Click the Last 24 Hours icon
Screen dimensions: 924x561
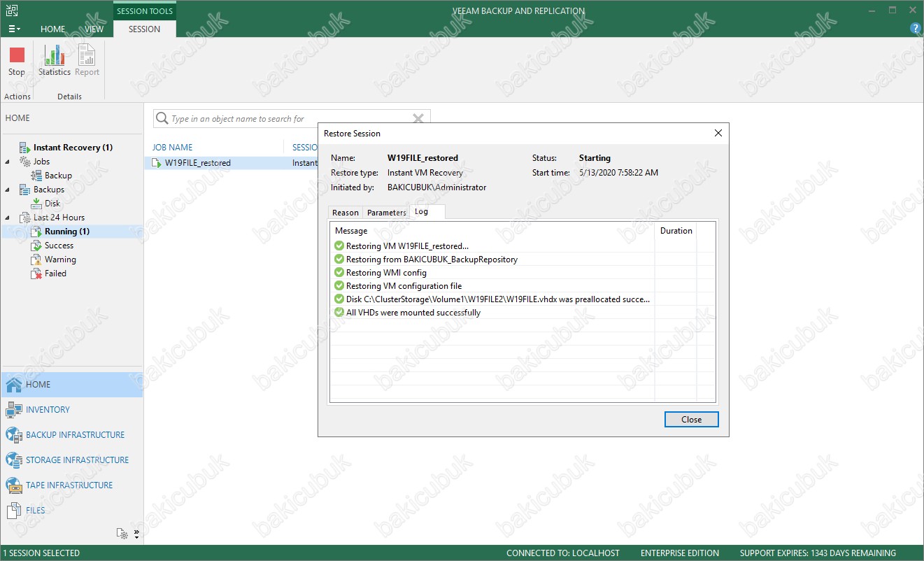click(x=25, y=218)
